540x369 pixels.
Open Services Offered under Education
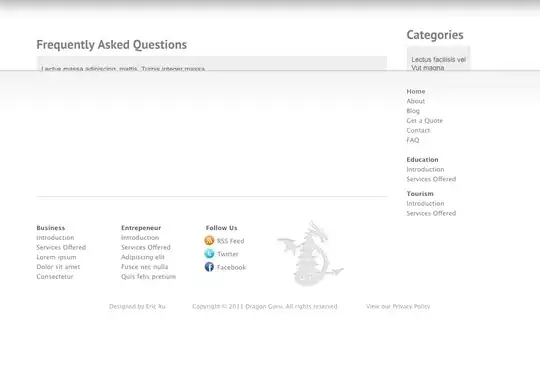[431, 179]
